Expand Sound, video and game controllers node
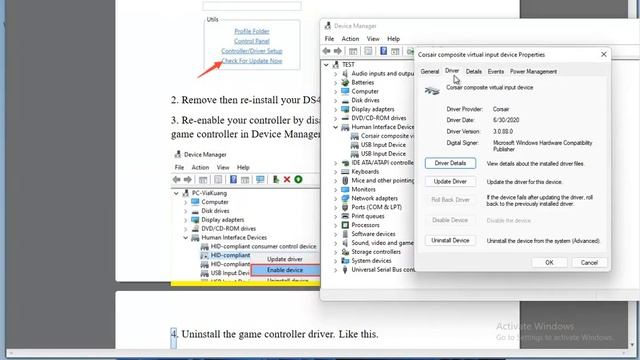640x360 pixels. point(335,243)
